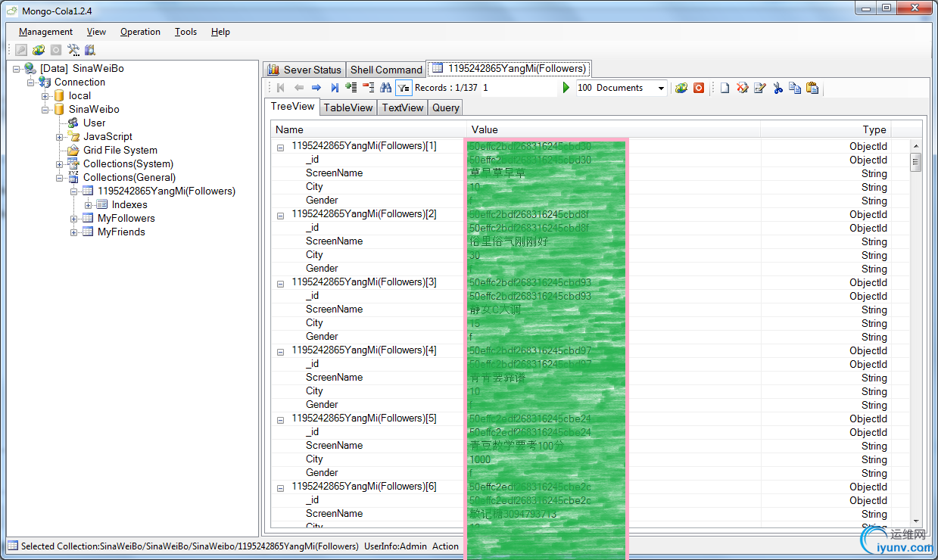This screenshot has height=560, width=938.
Task: Switch to the Sever Status tab
Action: tap(304, 70)
